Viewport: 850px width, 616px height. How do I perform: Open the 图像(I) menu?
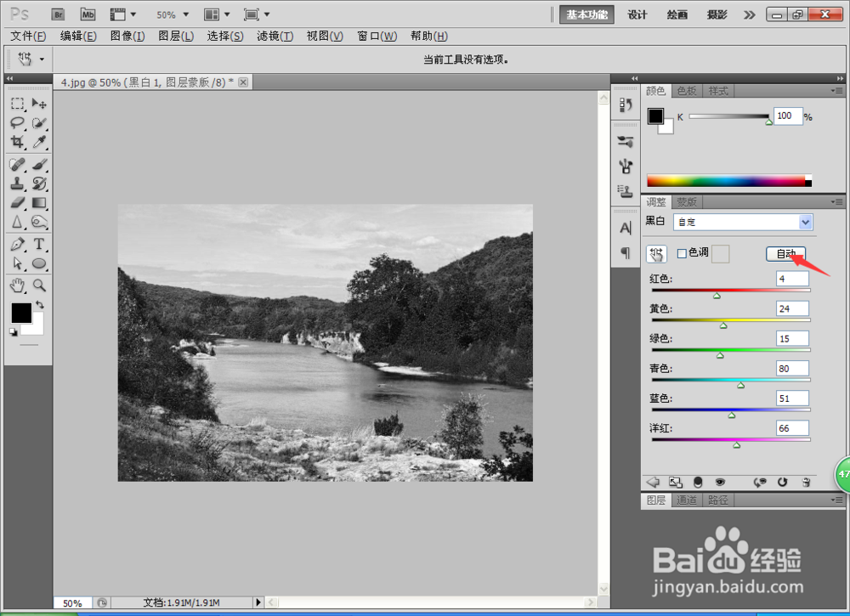(x=127, y=36)
